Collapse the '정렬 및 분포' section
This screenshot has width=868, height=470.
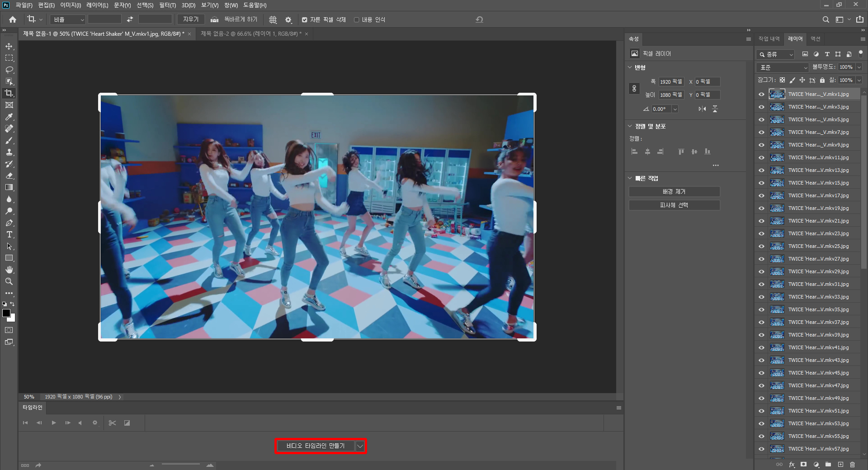point(630,126)
